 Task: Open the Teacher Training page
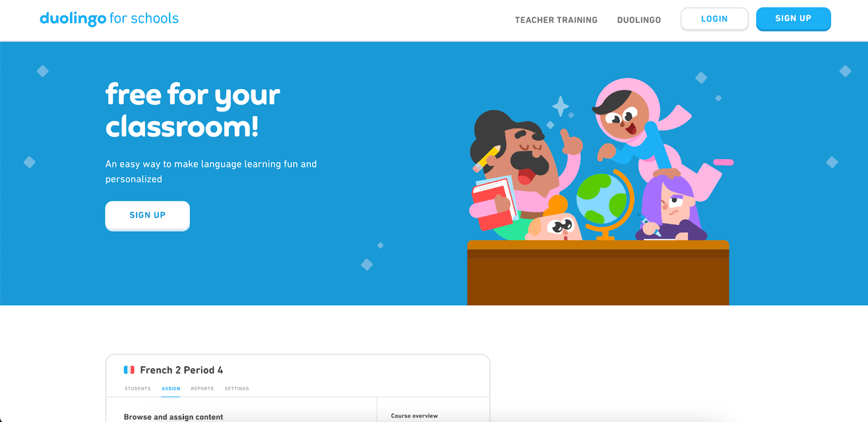tap(556, 20)
